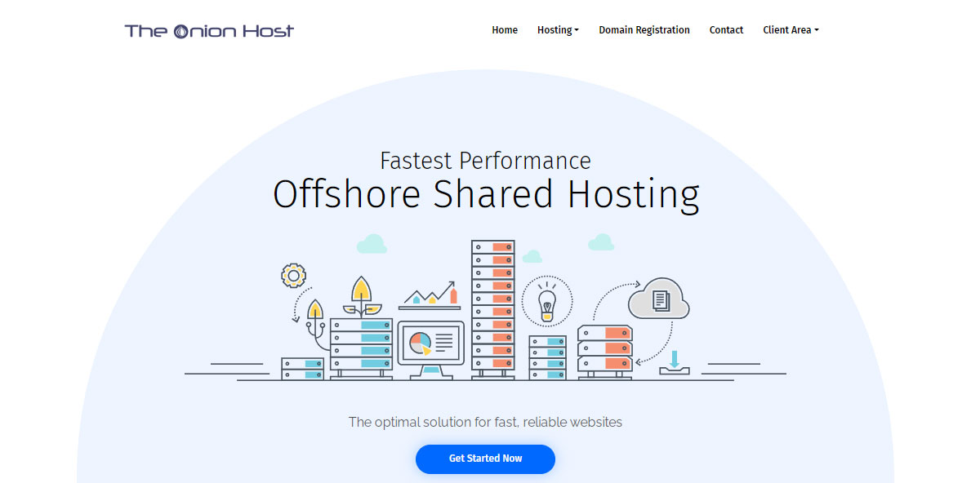Open the Contact page
Image resolution: width=980 pixels, height=483 pixels.
[726, 30]
